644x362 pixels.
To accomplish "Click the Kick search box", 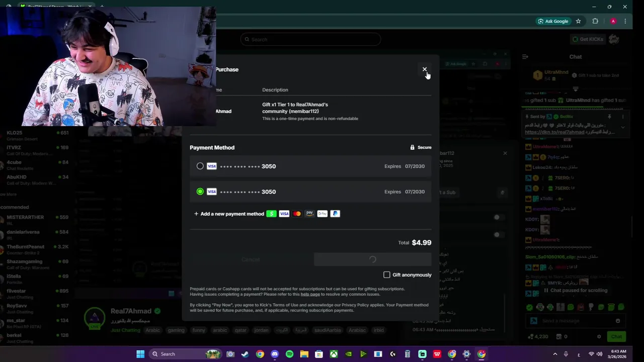I will (x=310, y=39).
